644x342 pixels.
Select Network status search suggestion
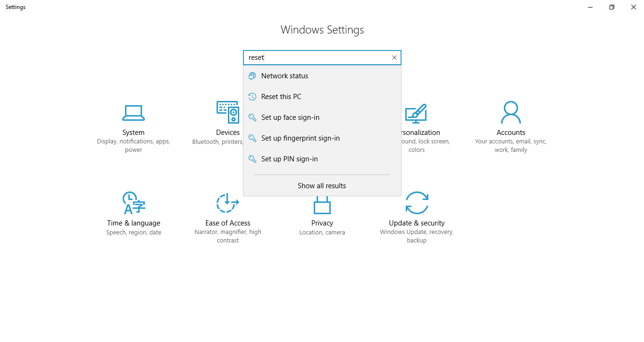point(322,76)
